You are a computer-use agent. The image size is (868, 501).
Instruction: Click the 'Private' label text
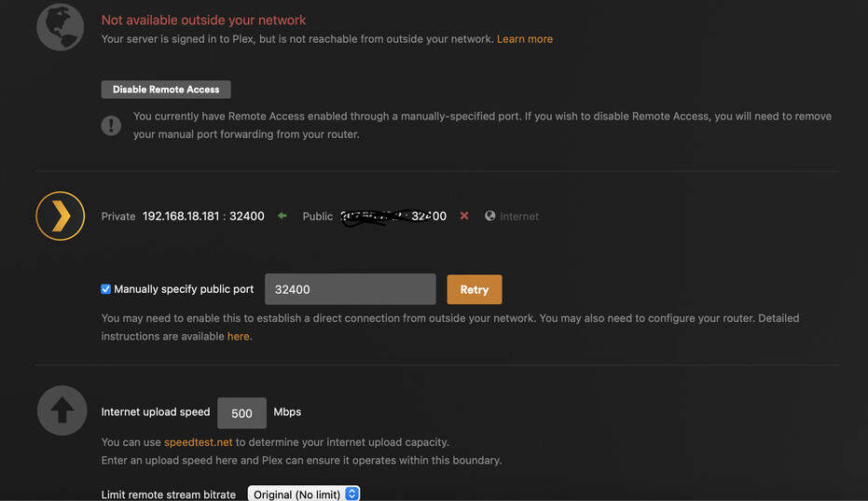point(118,216)
